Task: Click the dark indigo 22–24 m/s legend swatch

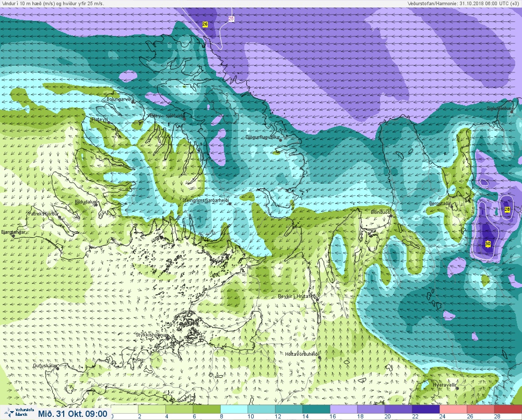Action: pos(426,409)
